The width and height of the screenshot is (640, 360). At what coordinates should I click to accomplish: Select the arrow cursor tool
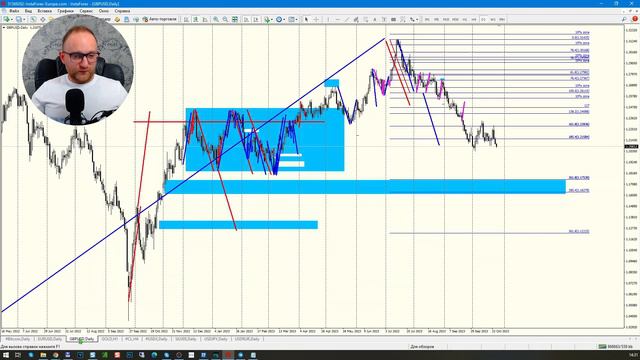(x=306, y=19)
